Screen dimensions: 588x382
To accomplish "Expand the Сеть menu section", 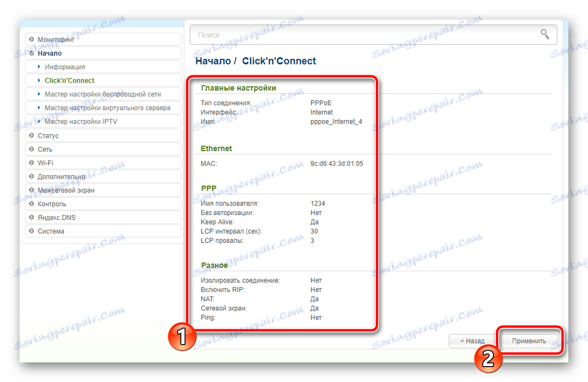I will (x=103, y=149).
